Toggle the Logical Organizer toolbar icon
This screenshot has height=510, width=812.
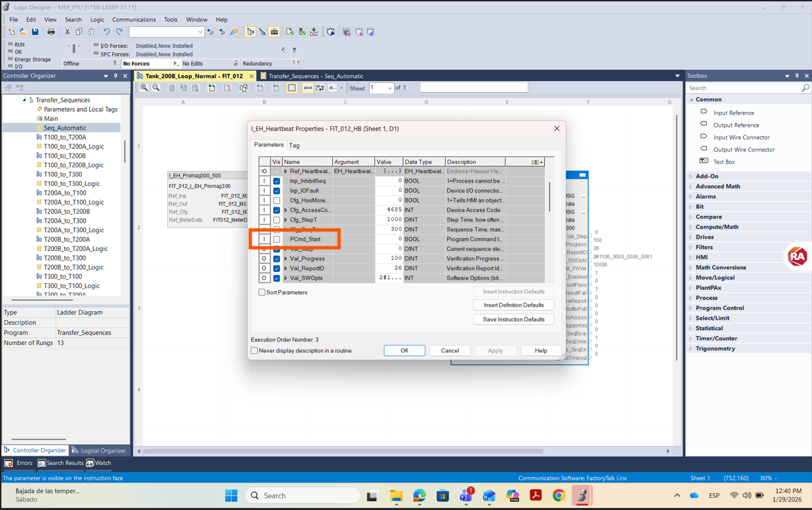(x=262, y=32)
